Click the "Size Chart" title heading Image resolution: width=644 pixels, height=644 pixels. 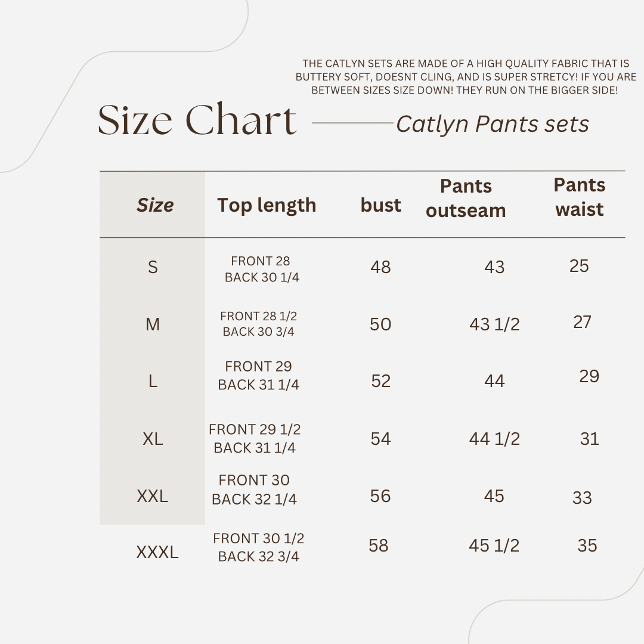click(197, 121)
